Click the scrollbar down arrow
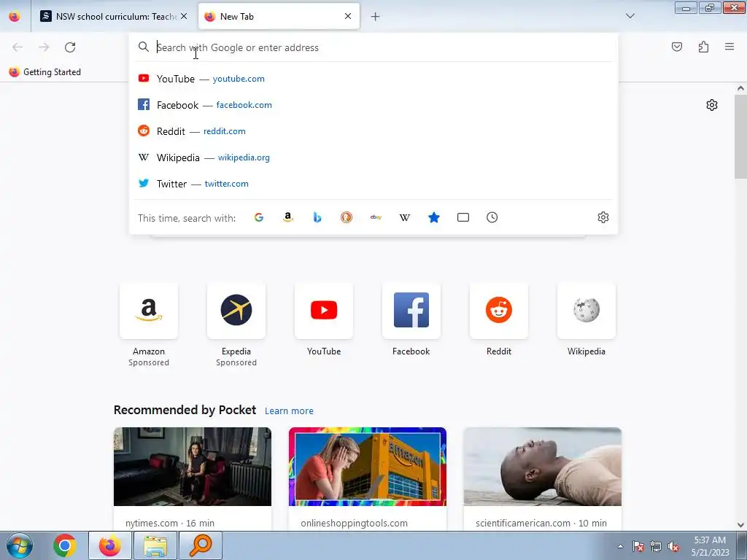The image size is (747, 560). (x=740, y=525)
